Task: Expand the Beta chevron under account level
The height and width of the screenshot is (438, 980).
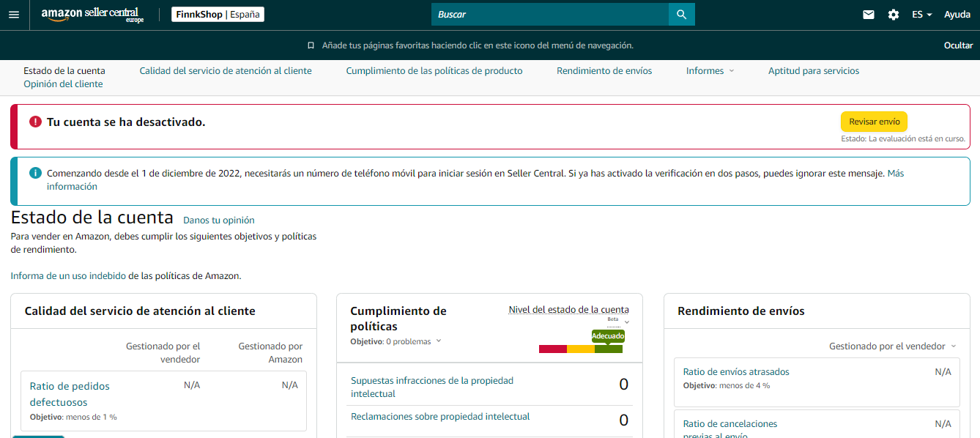Action: click(x=627, y=322)
